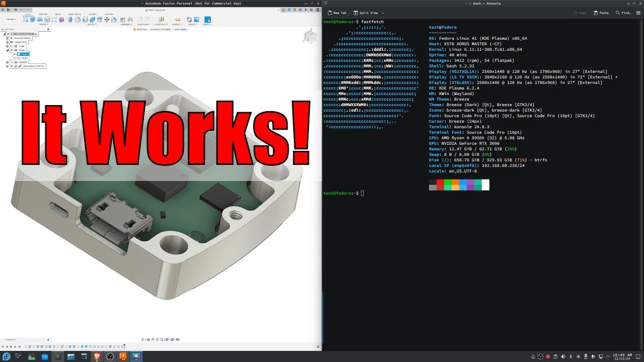The width and height of the screenshot is (644, 362).
Task: Click New Tab in Konsole
Action: pos(337,13)
